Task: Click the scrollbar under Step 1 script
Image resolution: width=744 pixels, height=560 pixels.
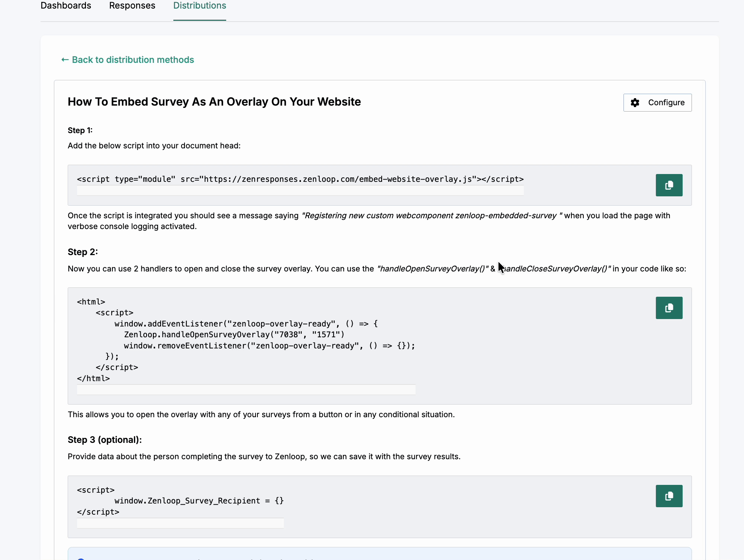Action: pyautogui.click(x=300, y=191)
